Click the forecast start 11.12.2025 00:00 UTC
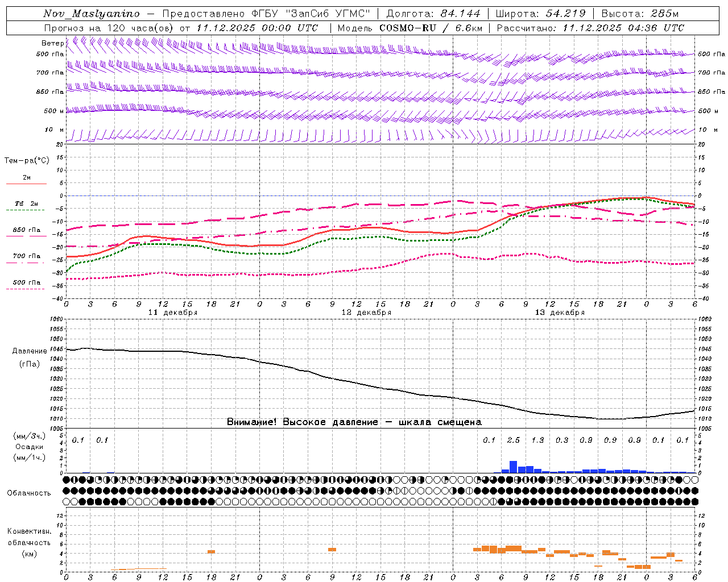The image size is (728, 582). click(x=257, y=28)
